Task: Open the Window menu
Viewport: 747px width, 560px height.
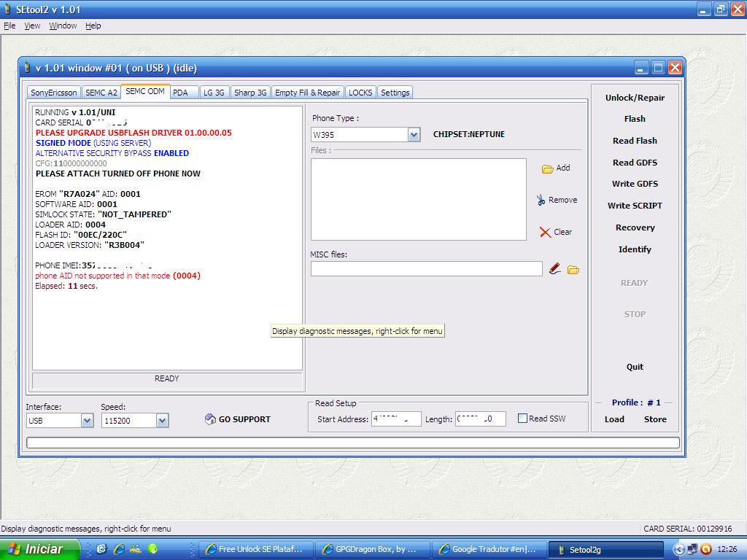Action: [63, 26]
